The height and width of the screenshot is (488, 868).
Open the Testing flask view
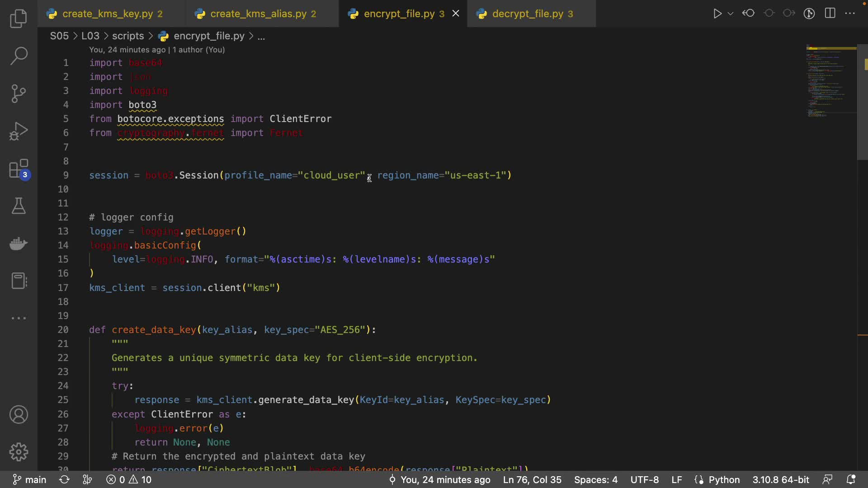click(19, 206)
